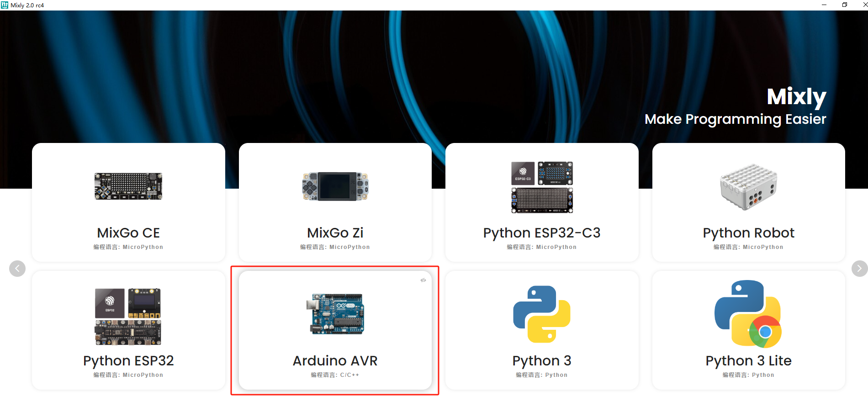Click the white Python Robot brick image
The width and height of the screenshot is (868, 407).
pos(748,187)
